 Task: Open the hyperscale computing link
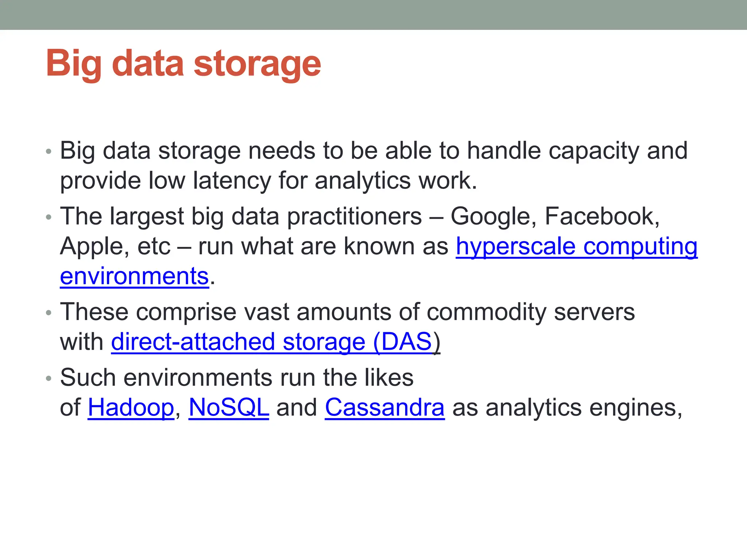(x=576, y=246)
